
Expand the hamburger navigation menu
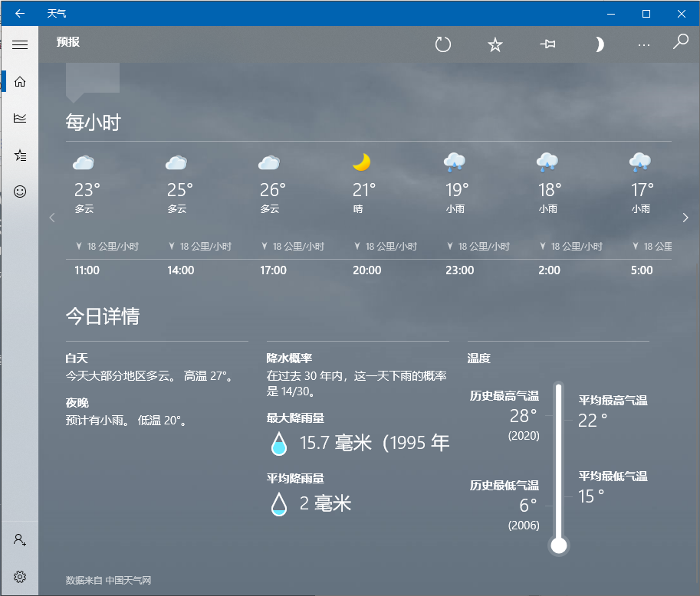pos(19,44)
